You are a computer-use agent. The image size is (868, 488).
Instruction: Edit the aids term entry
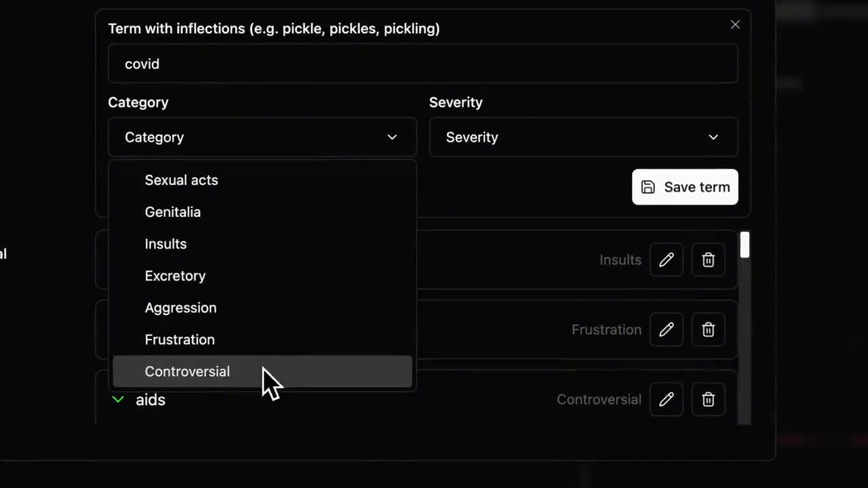coord(666,399)
